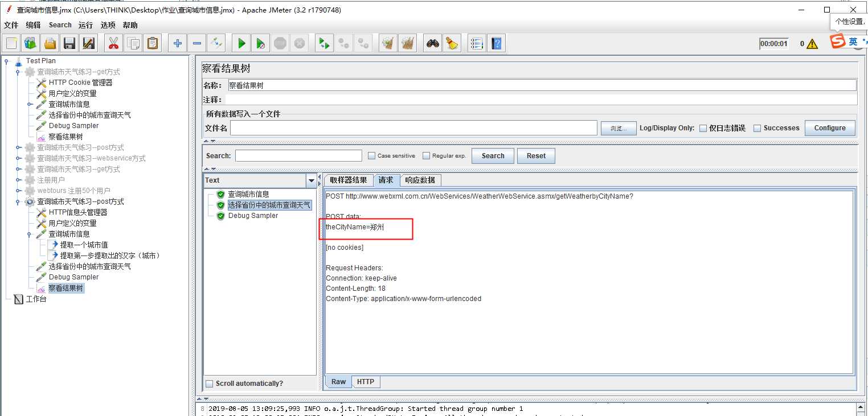Collapse 查询城市信息 handle above 提取一个城市值
868x416 pixels.
coord(30,234)
